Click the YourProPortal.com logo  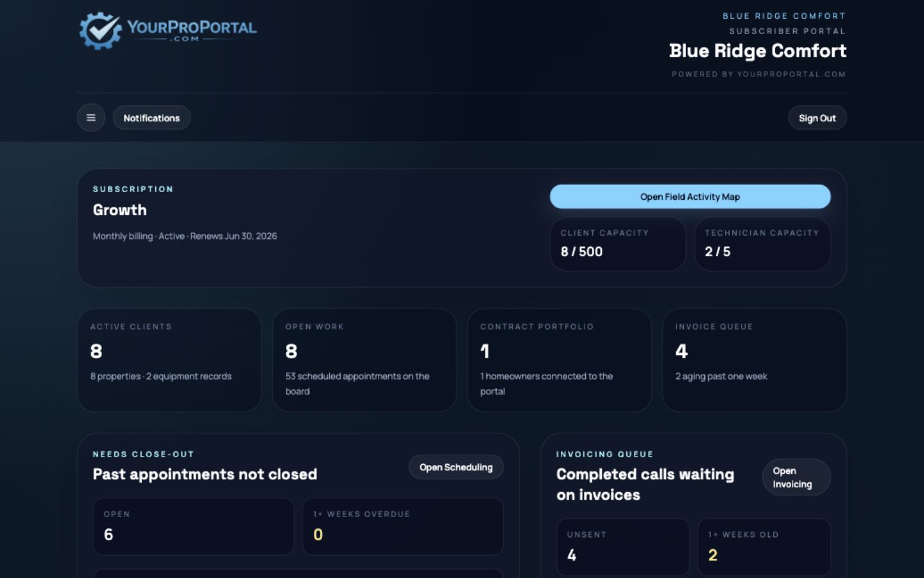[x=167, y=30]
